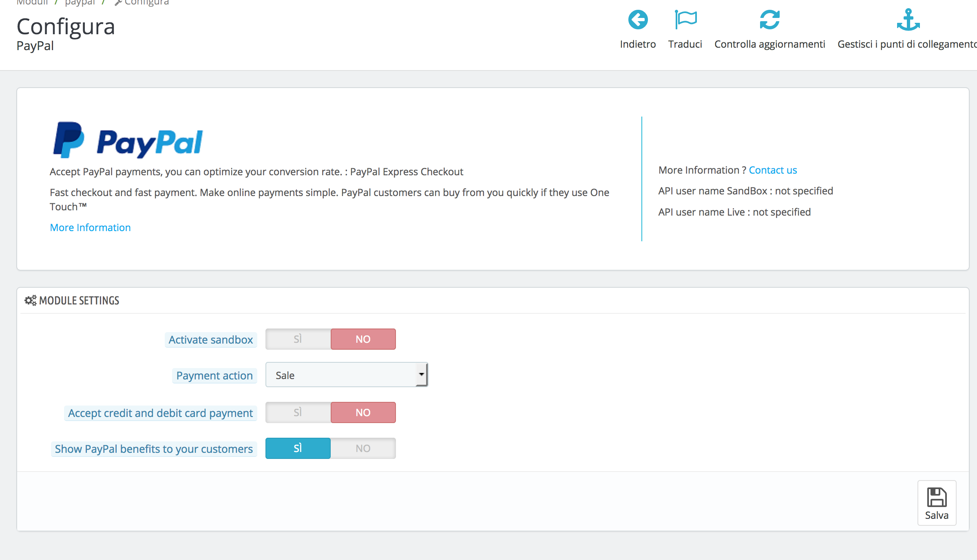This screenshot has height=560, width=977.
Task: Click the Indietro back arrow icon
Action: [x=638, y=20]
